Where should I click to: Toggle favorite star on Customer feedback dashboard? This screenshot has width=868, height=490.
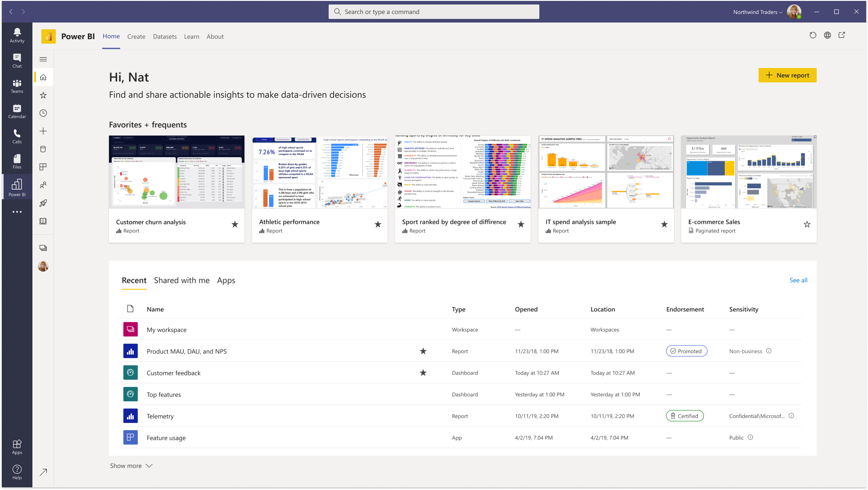pos(423,372)
